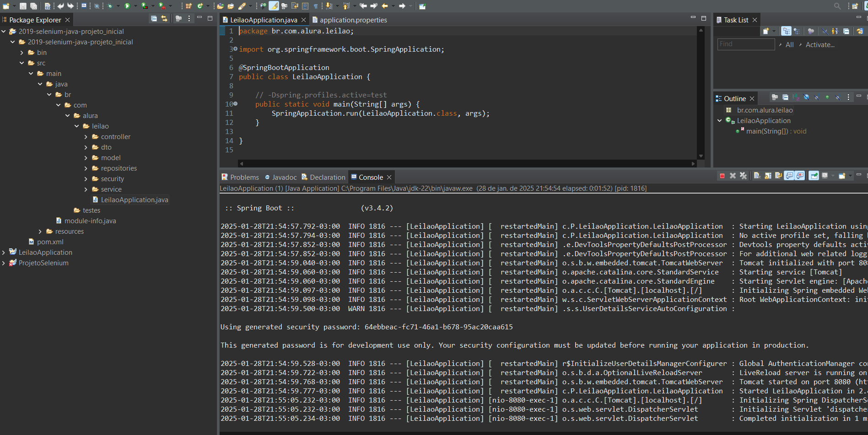Image resolution: width=868 pixels, height=435 pixels.
Task: Expand the ProjetoSelenium project
Action: [x=4, y=263]
